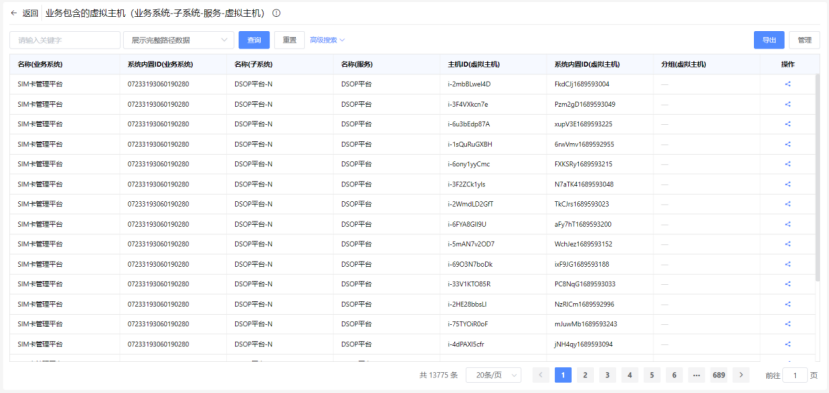Go to page 2
The image size is (829, 393).
pos(585,375)
